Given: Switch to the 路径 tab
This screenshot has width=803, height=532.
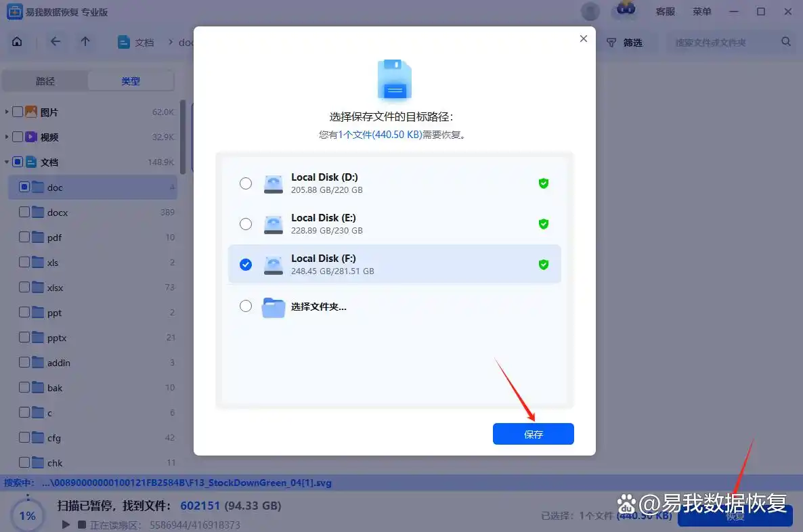Looking at the screenshot, I should click(x=45, y=81).
